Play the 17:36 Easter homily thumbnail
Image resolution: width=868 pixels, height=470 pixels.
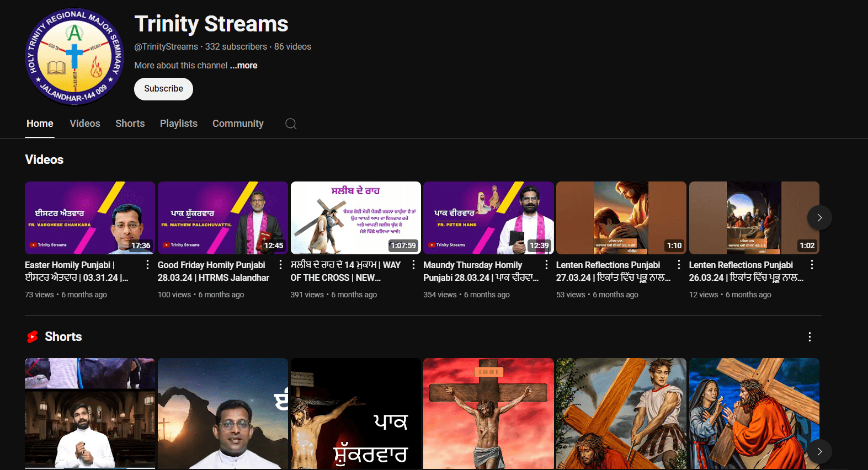coord(90,218)
